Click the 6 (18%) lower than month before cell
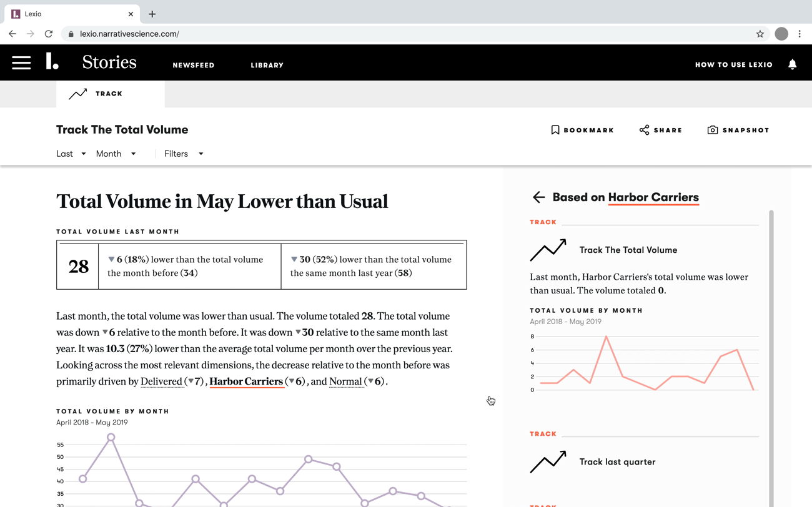 pyautogui.click(x=190, y=266)
